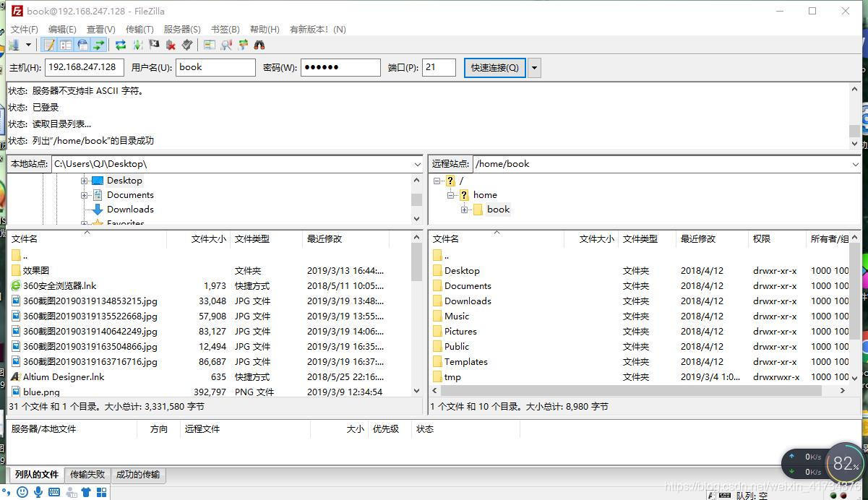Screen dimensions: 868x500
Task: Click the 快速连接(Q) button
Action: tap(495, 67)
